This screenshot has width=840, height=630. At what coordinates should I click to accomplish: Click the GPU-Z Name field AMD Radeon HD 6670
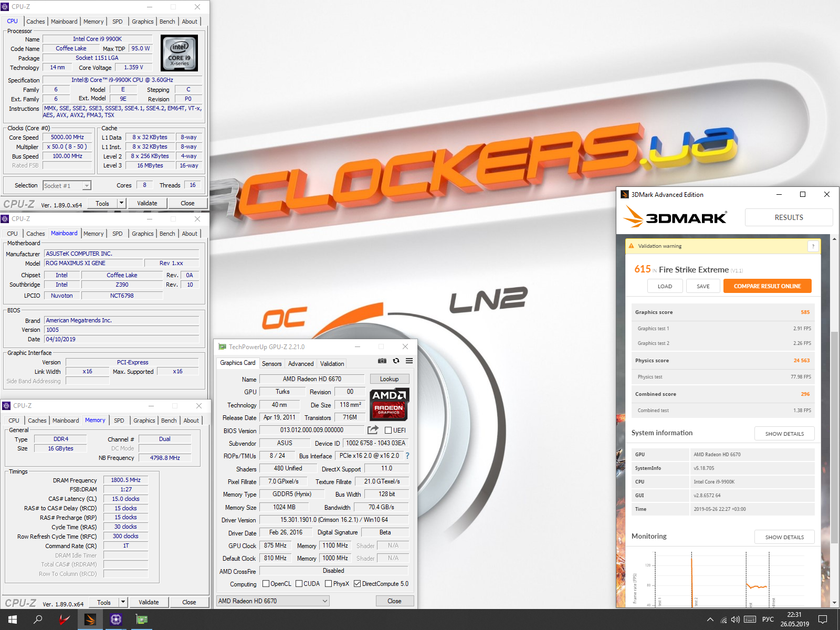pos(312,379)
